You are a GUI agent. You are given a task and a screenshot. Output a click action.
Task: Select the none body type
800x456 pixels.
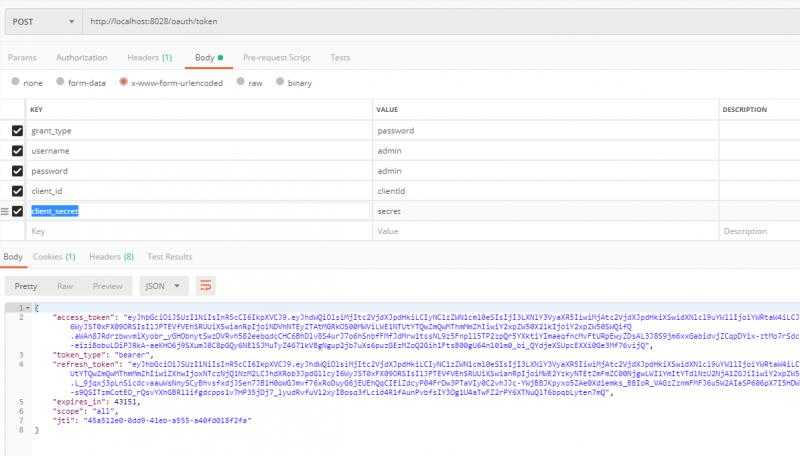coord(15,82)
